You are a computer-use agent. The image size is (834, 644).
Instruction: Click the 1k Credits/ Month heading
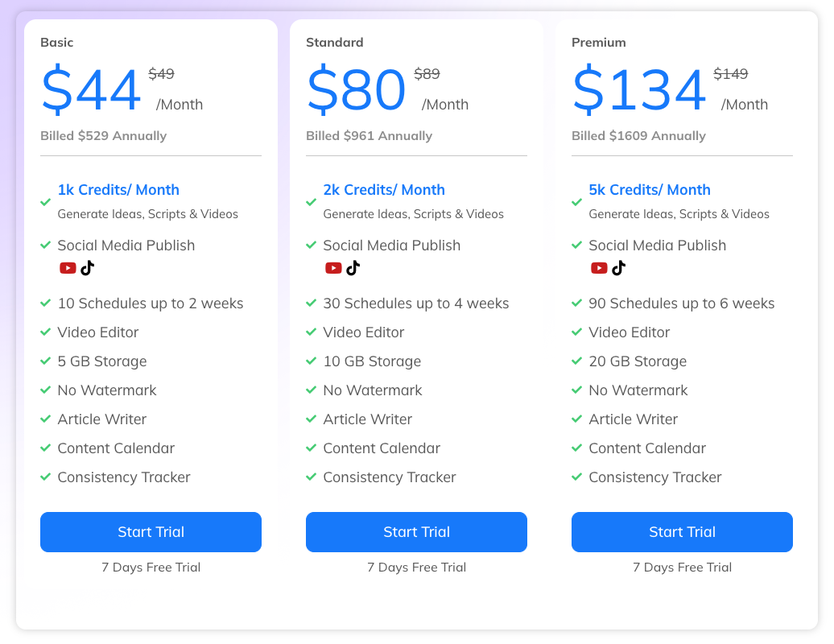(118, 190)
